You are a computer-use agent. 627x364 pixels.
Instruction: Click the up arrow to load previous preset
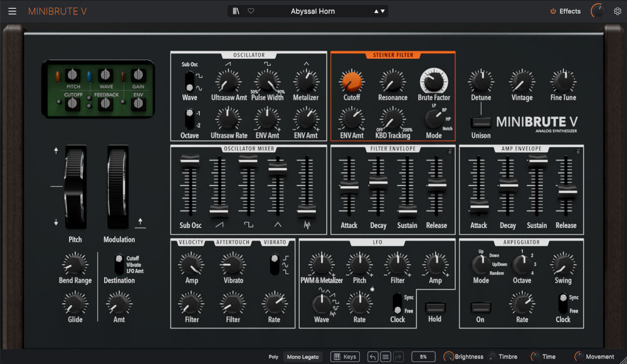(377, 11)
